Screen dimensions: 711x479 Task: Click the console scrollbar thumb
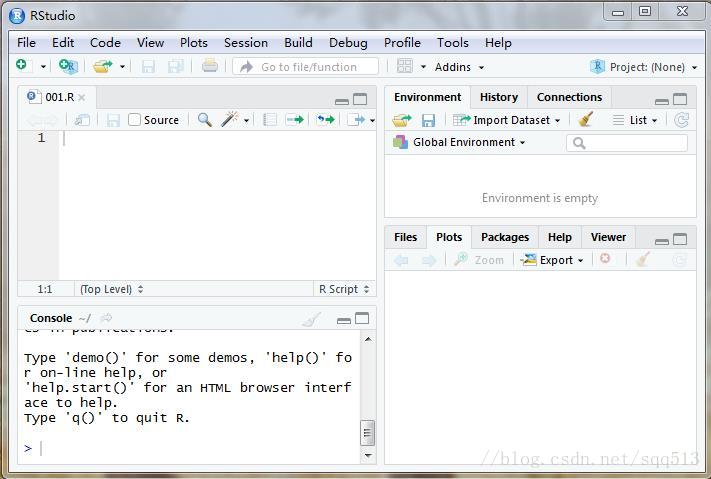tap(367, 433)
